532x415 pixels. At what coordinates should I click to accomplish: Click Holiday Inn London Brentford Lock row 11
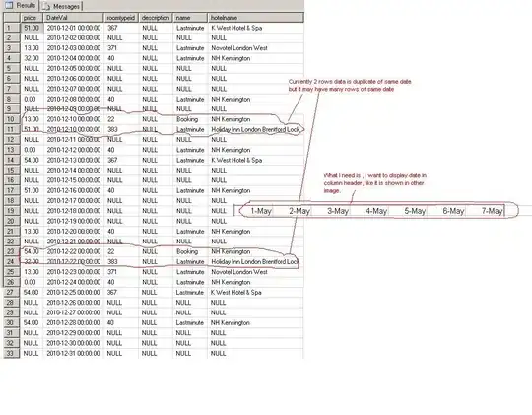tap(255, 130)
